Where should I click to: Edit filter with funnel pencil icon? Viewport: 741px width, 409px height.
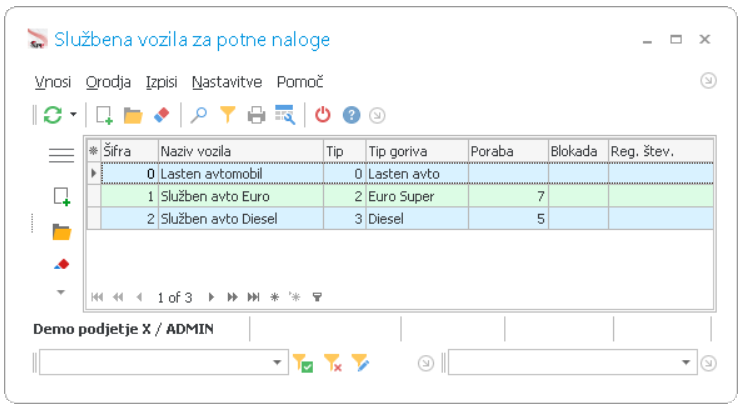[360, 363]
